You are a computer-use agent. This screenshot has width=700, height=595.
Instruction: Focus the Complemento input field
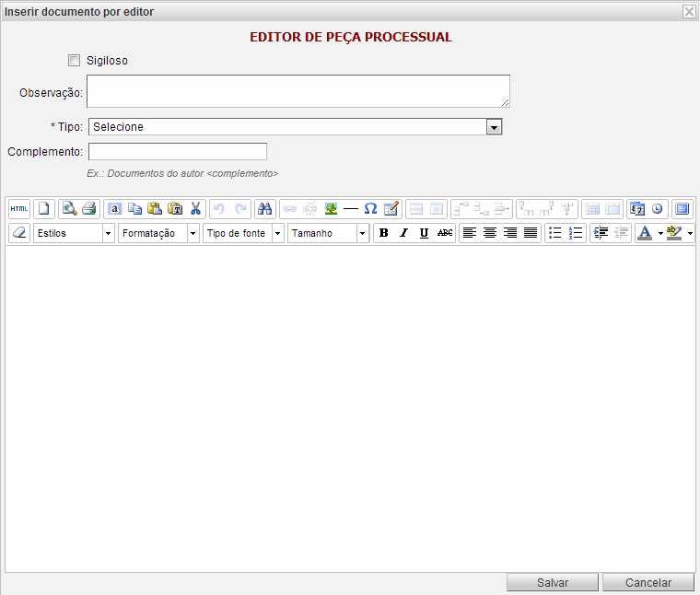click(x=178, y=151)
